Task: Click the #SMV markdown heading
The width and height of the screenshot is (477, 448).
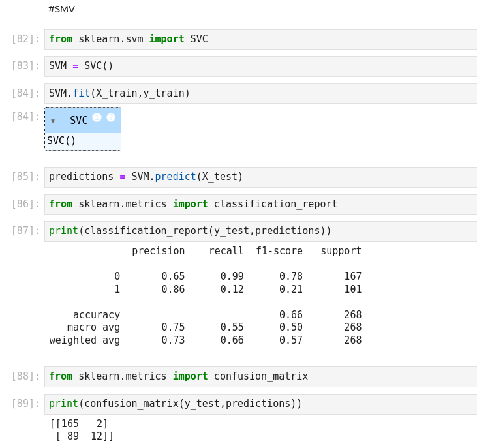Action: (x=61, y=9)
